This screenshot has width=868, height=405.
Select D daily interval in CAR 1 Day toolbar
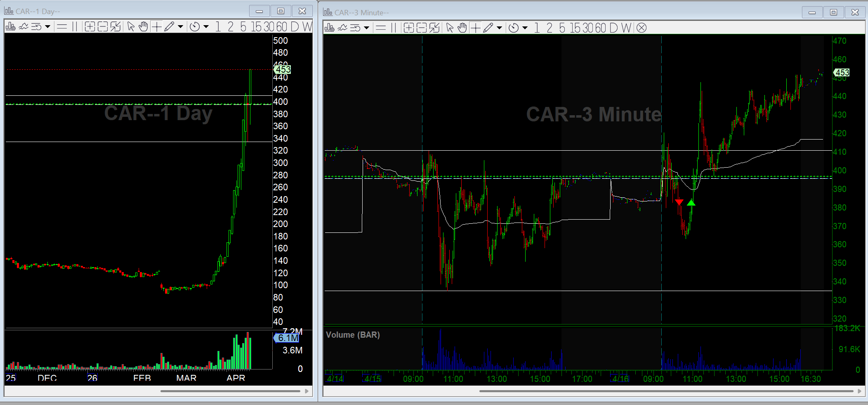pos(295,27)
